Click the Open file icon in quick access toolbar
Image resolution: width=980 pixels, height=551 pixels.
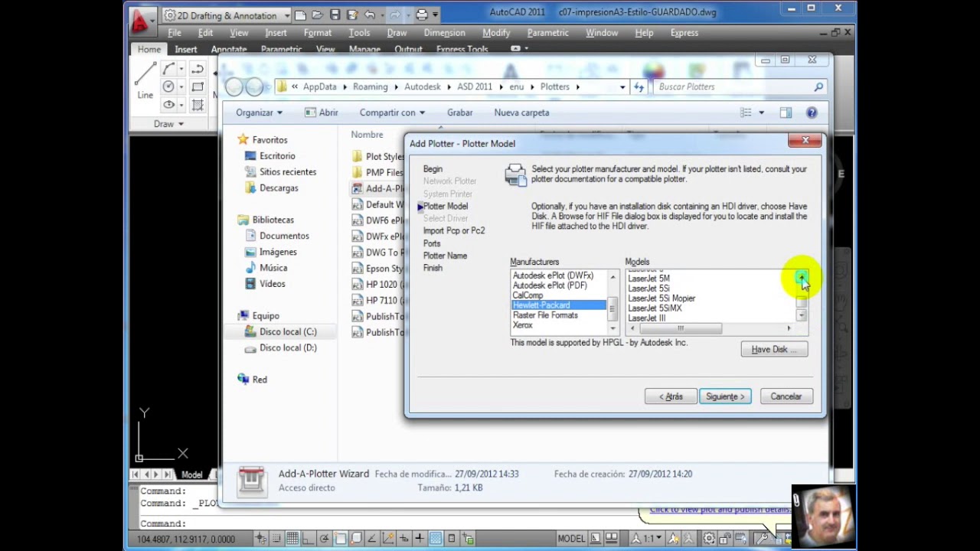[x=318, y=15]
